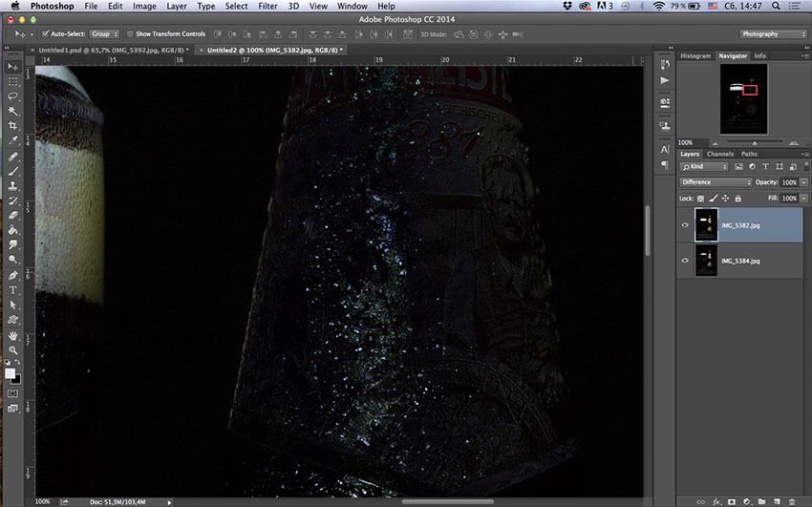Open the Auto-Select Group dropdown
Screen dimensions: 812x507
coord(104,34)
